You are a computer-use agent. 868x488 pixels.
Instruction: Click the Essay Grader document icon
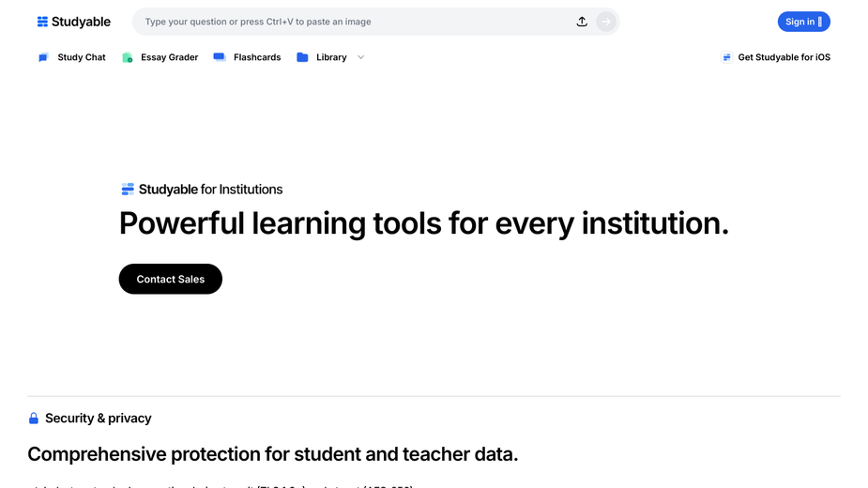pyautogui.click(x=128, y=57)
